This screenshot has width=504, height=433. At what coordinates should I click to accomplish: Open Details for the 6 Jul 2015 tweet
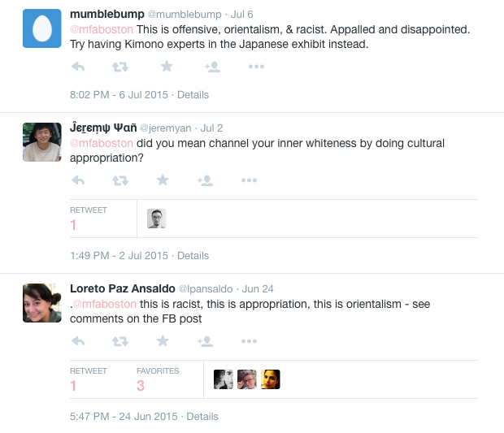coord(193,95)
